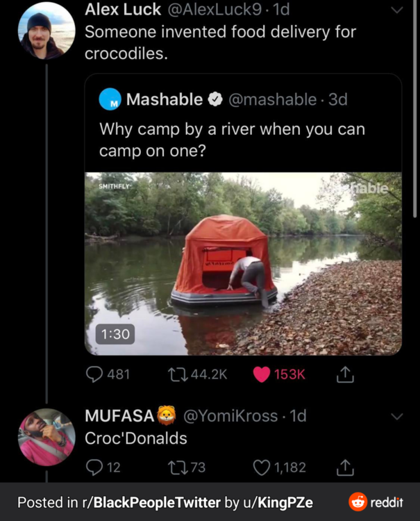Open the dropdown chevron on Alex Luck's tweet
The height and width of the screenshot is (521, 420).
396,10
